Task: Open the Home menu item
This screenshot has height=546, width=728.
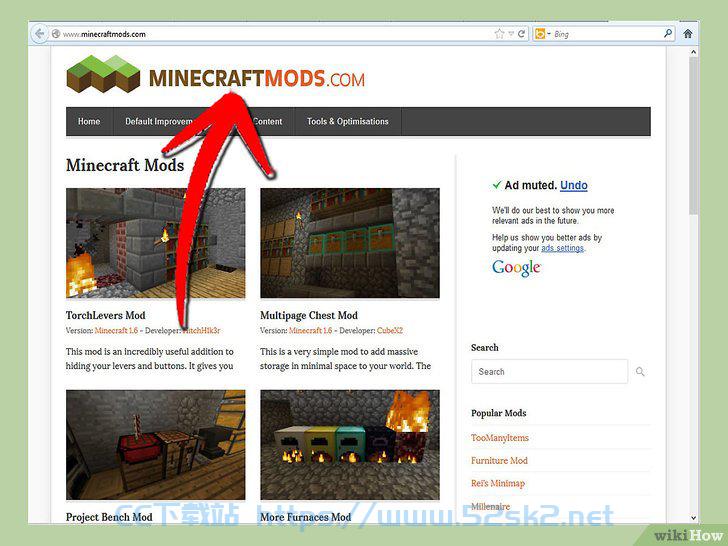Action: [89, 122]
